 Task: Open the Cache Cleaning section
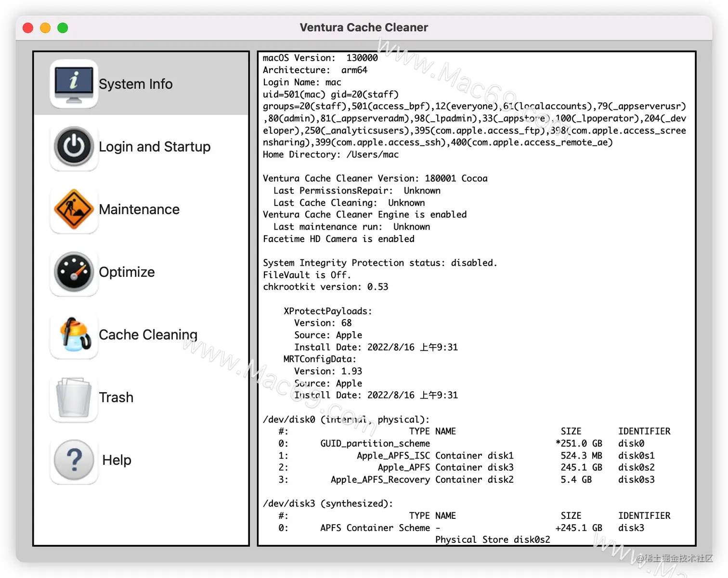(x=148, y=334)
